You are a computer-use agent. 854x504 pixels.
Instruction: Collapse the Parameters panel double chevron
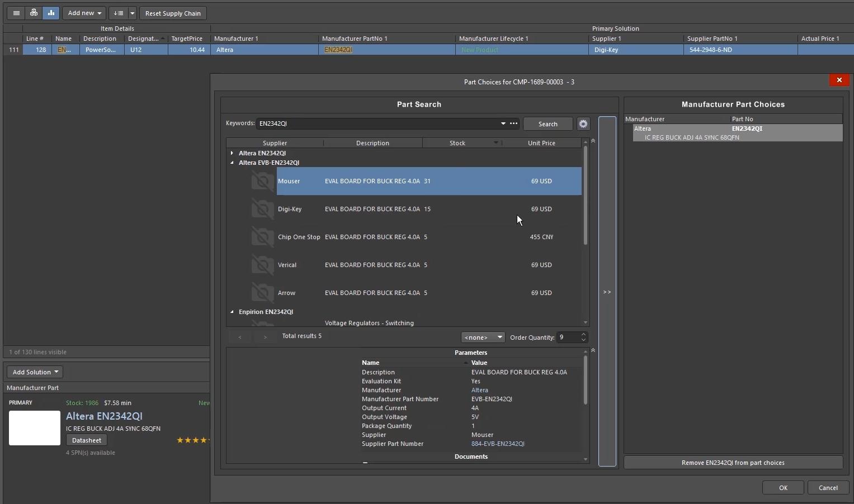coord(593,350)
